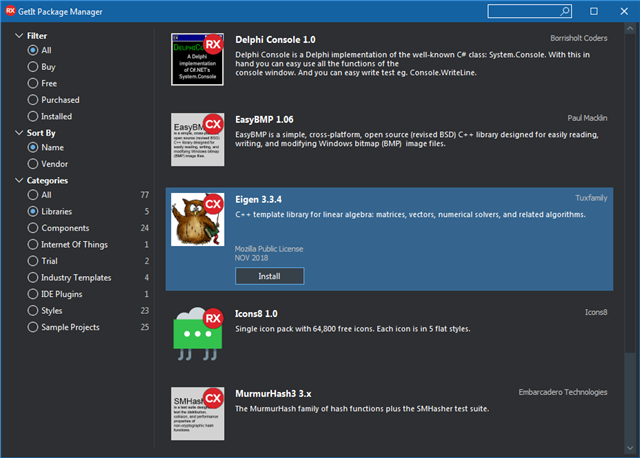Screen dimensions: 640x458
Task: Click the CX badge on MurmurHash3
Action: pos(213,398)
